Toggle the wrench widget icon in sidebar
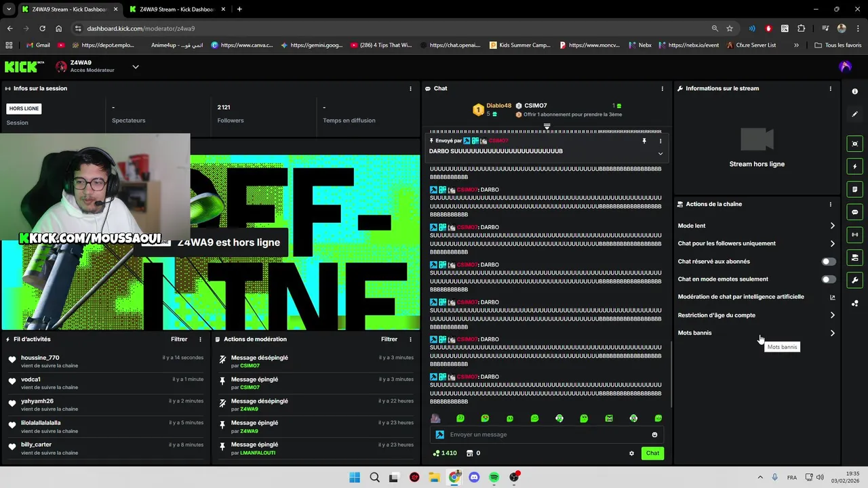 854,280
